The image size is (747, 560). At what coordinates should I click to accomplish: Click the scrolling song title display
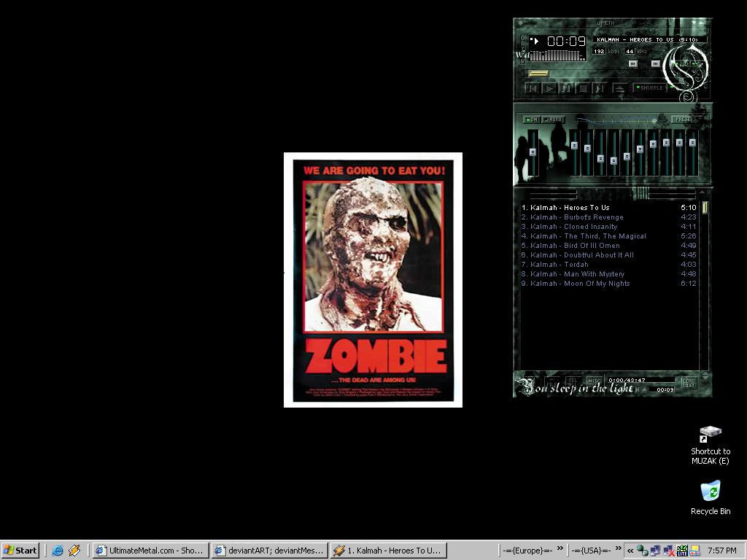pyautogui.click(x=650, y=40)
